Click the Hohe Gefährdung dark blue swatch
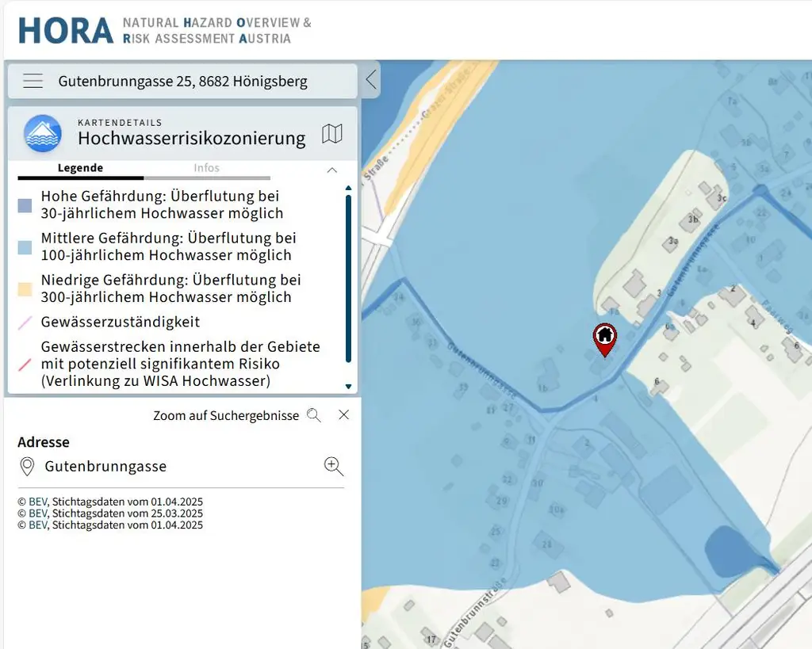This screenshot has width=812, height=649. click(x=25, y=206)
